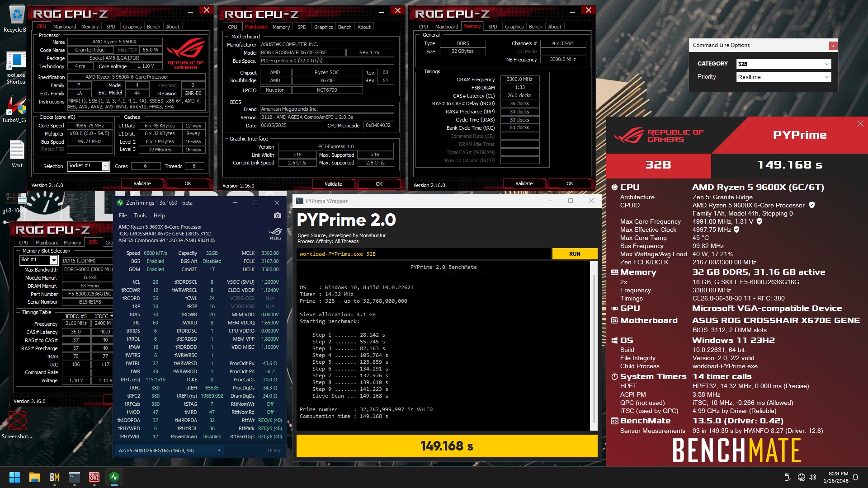Click shield beside Max Effective Clock
Image resolution: width=868 pixels, height=488 pixels.
[736, 230]
